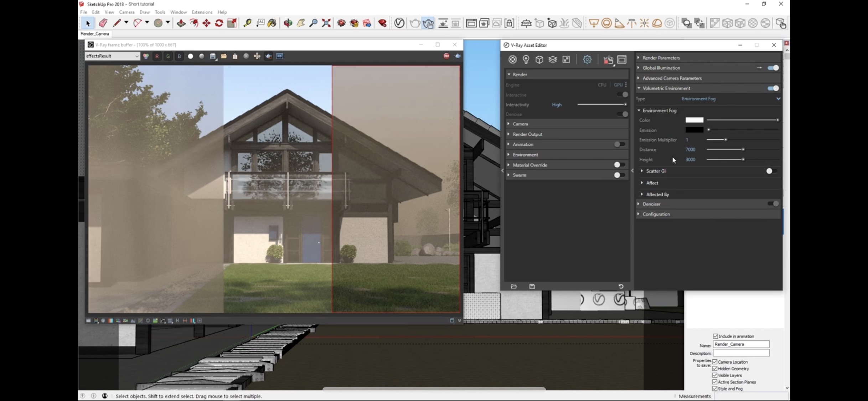The height and width of the screenshot is (401, 868).
Task: Open the Camera menu
Action: [x=126, y=12]
